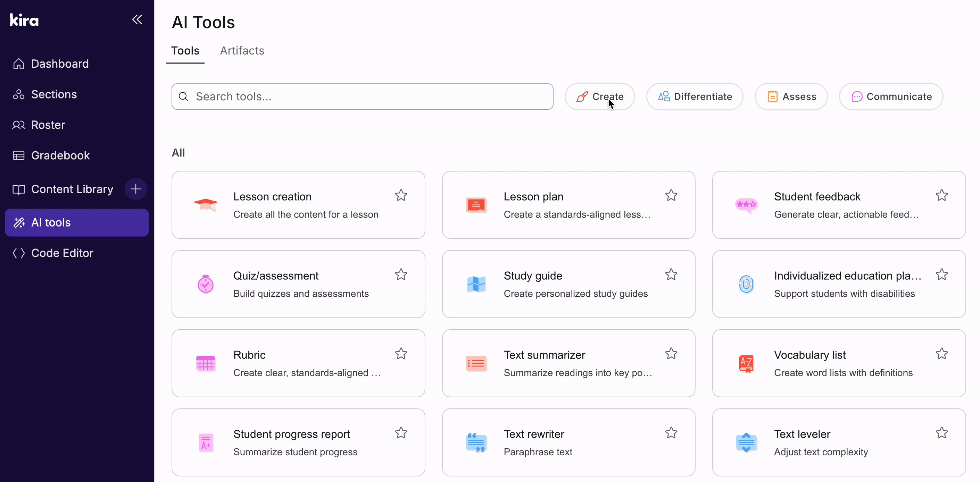The image size is (980, 482).
Task: Open the Text rewriter tool title
Action: click(x=534, y=434)
